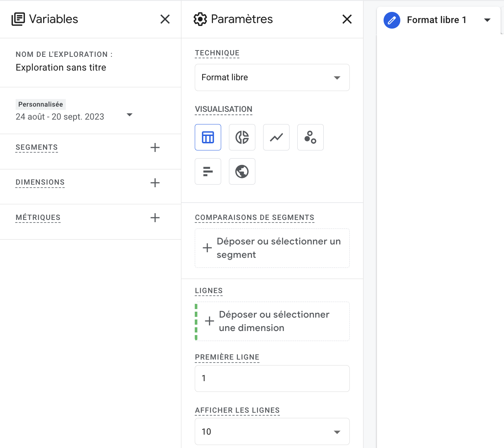This screenshot has height=448, width=504.
Task: Click the TECHNIQUE label
Action: click(217, 53)
